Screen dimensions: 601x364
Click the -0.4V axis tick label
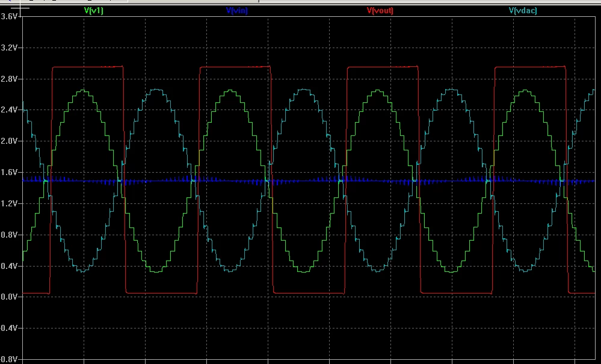[8, 328]
